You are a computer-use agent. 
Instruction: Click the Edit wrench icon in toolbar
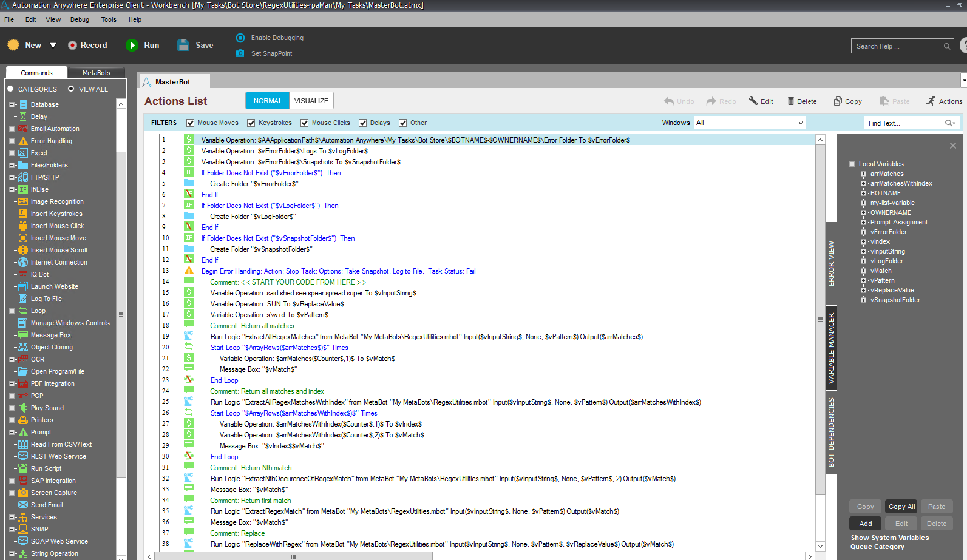click(x=753, y=101)
